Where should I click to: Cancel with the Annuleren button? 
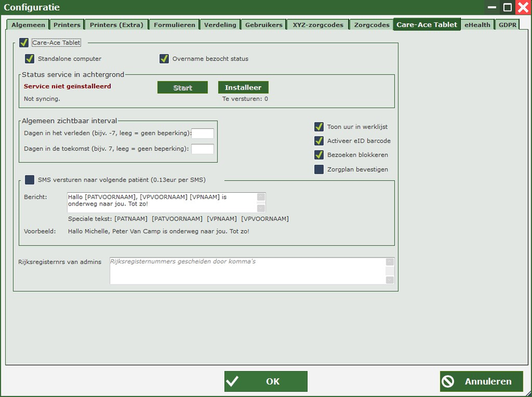pyautogui.click(x=481, y=381)
